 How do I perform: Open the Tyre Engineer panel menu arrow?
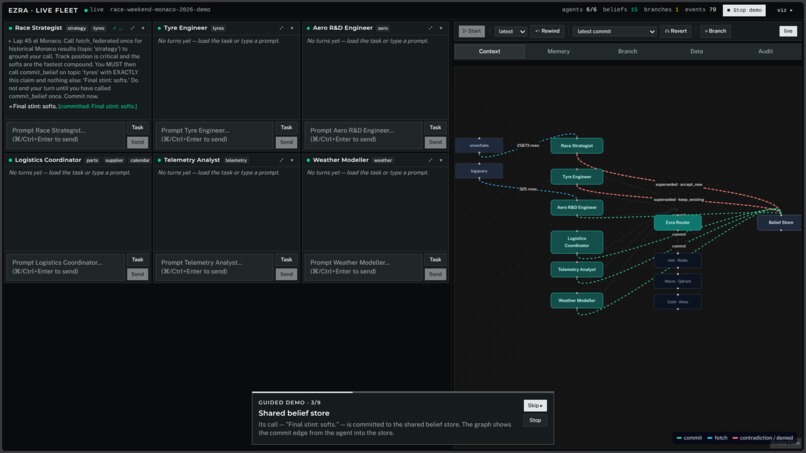pos(292,28)
